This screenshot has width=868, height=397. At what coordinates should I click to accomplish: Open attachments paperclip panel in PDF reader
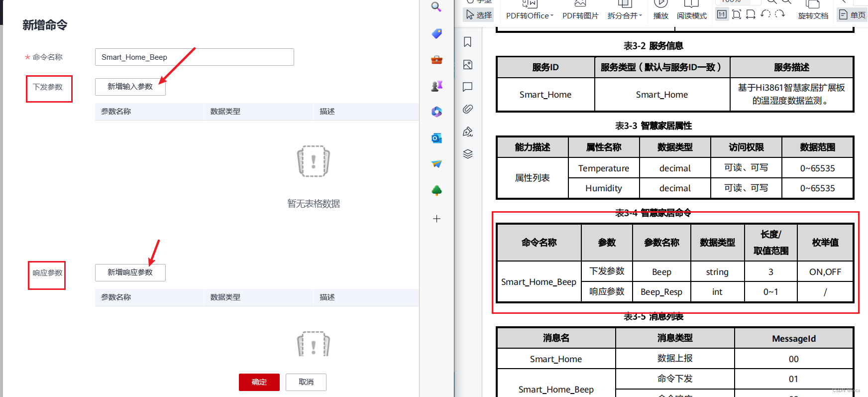pos(467,109)
